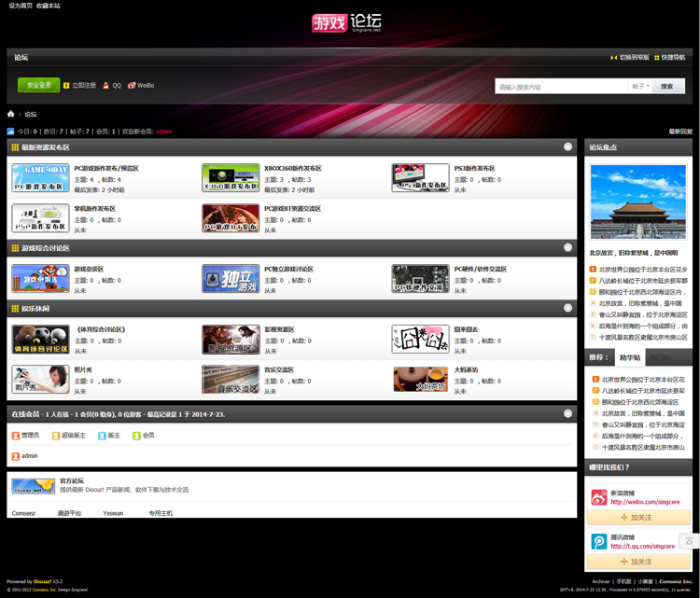Collapse the 最新资源发布区 section
The height and width of the screenshot is (598, 700).
pos(568,147)
